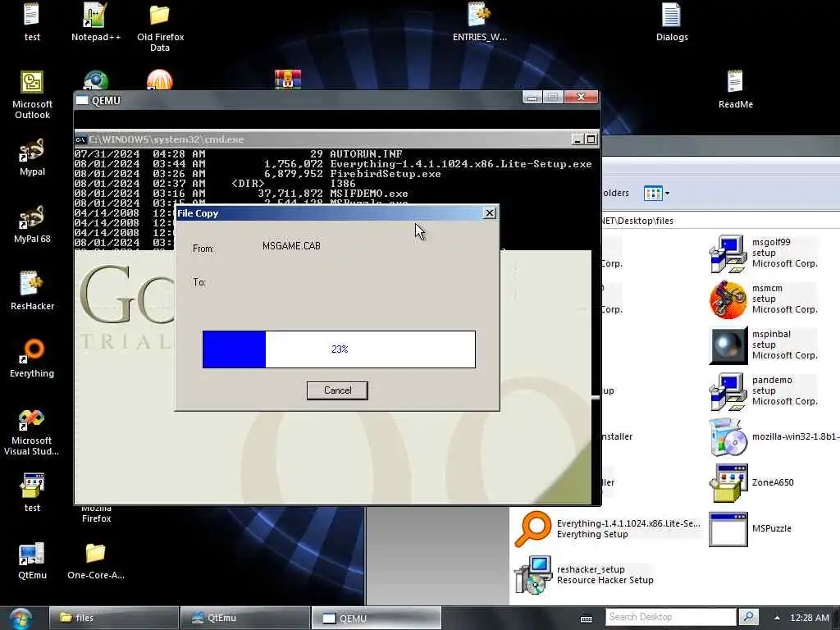840x630 pixels.
Task: Switch to the QEMU taskbar button
Action: [376, 618]
